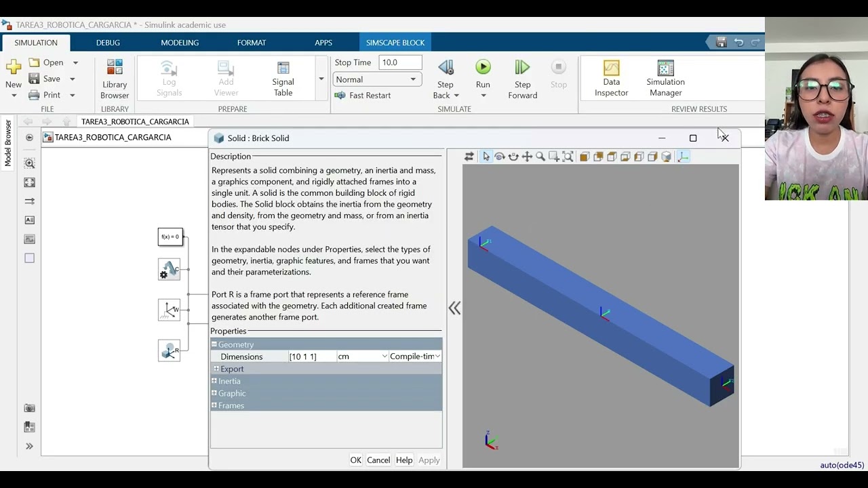Open the Compile-time dropdown
The image size is (868, 488).
(416, 357)
